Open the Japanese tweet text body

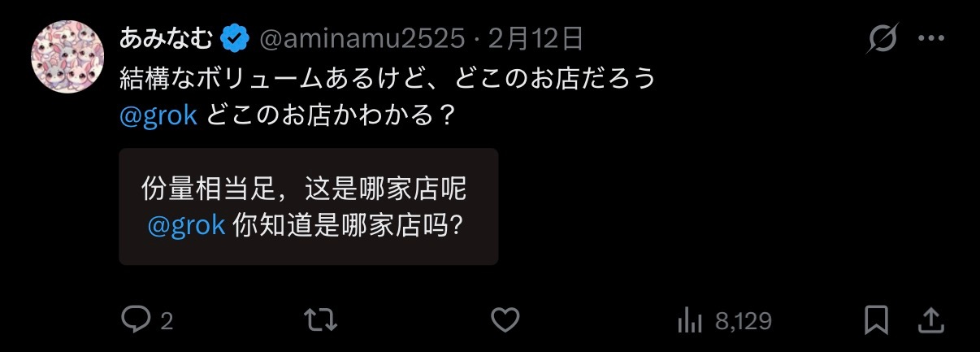coord(387,97)
